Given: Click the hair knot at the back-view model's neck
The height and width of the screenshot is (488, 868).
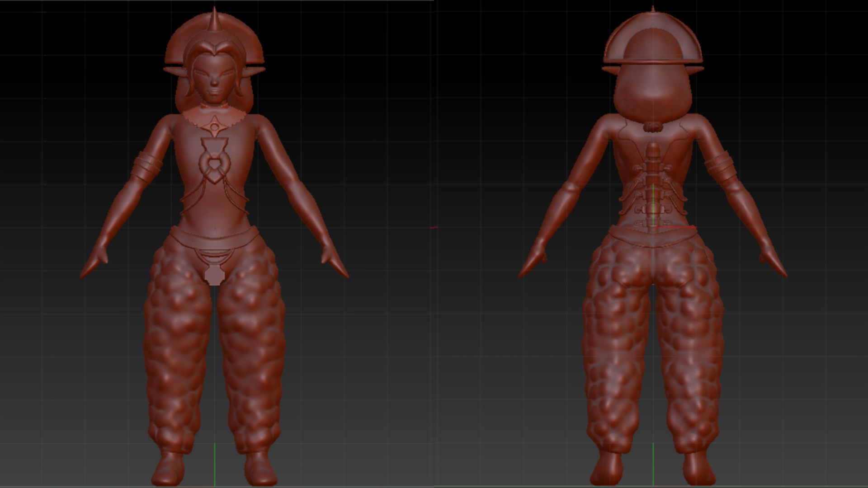Looking at the screenshot, I should pyautogui.click(x=653, y=127).
